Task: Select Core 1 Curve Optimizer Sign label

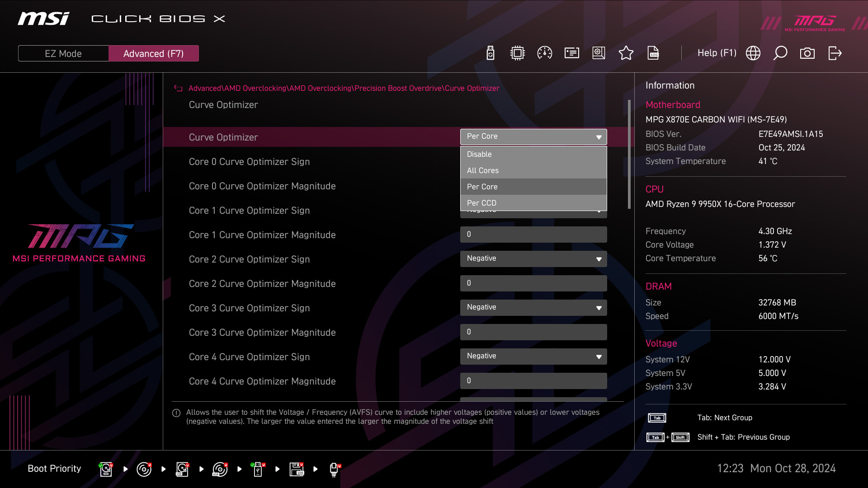Action: coord(249,211)
